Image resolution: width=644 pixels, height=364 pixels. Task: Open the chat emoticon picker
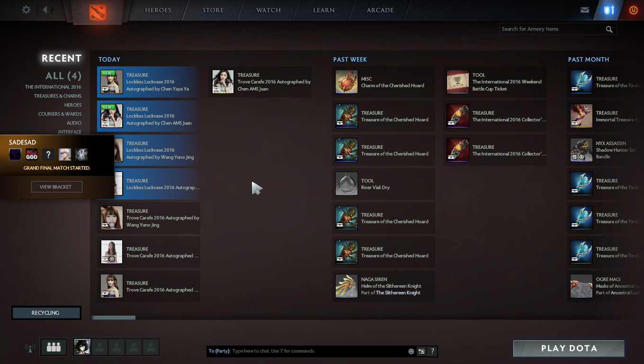tap(411, 351)
